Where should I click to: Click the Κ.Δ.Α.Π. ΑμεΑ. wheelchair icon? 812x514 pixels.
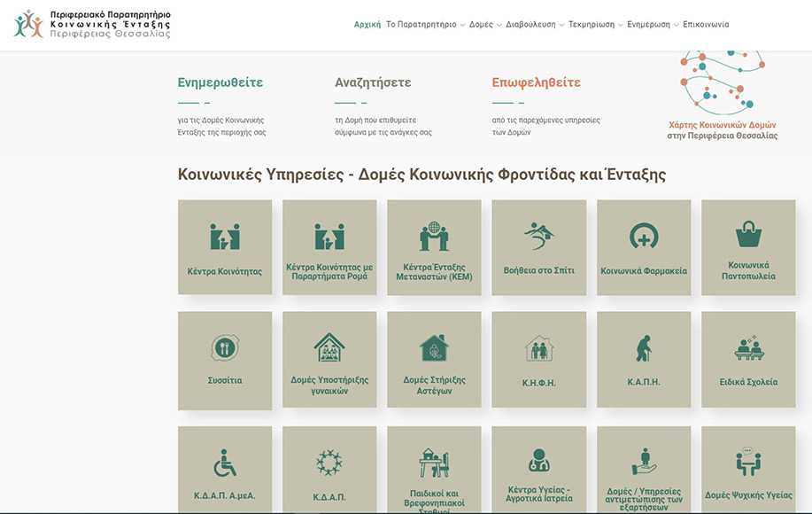point(225,463)
